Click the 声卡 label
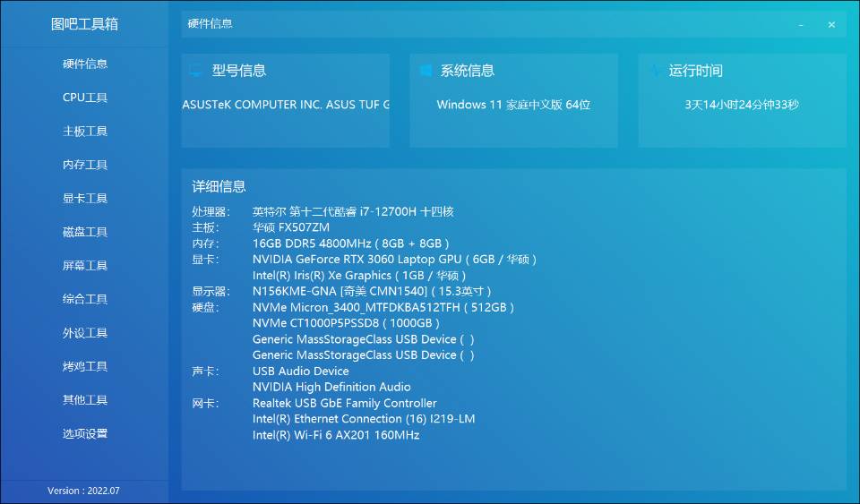 205,371
